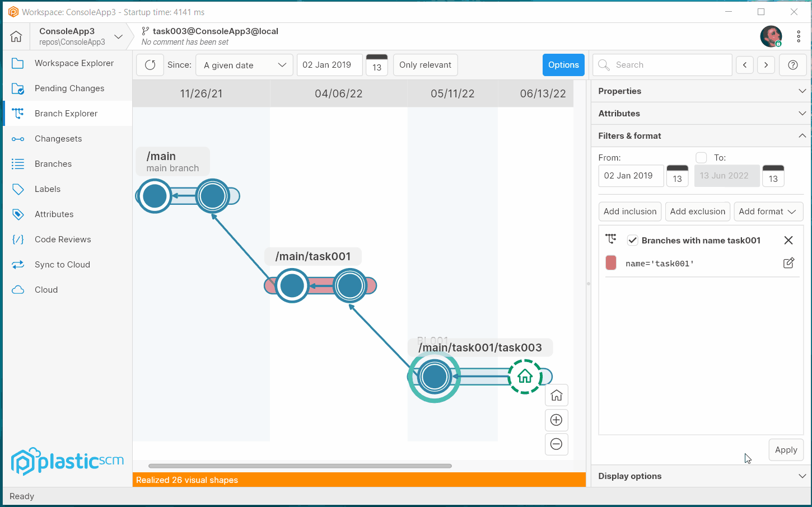Enable the To date checkbox
Screen dimensions: 812x507
pyautogui.click(x=701, y=158)
